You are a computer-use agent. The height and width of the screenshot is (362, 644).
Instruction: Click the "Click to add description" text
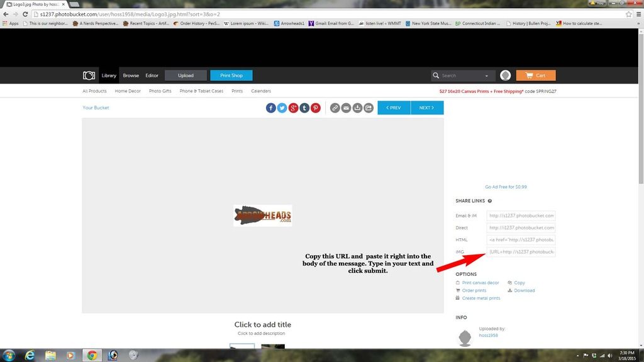pyautogui.click(x=261, y=334)
